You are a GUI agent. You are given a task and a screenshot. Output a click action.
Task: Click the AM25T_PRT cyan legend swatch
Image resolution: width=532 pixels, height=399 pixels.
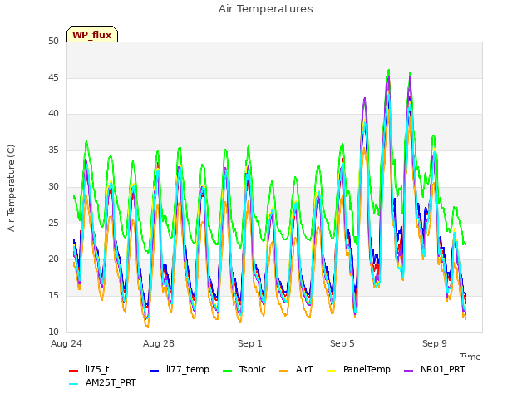tap(74, 384)
